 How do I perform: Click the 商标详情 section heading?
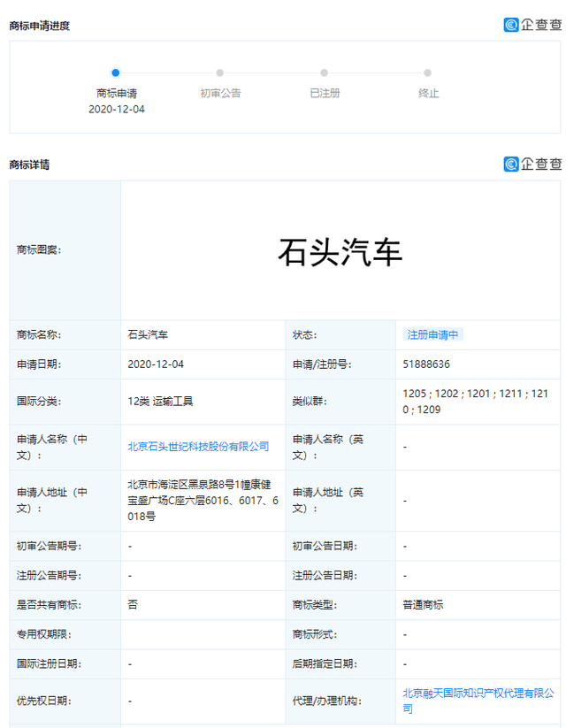29,165
